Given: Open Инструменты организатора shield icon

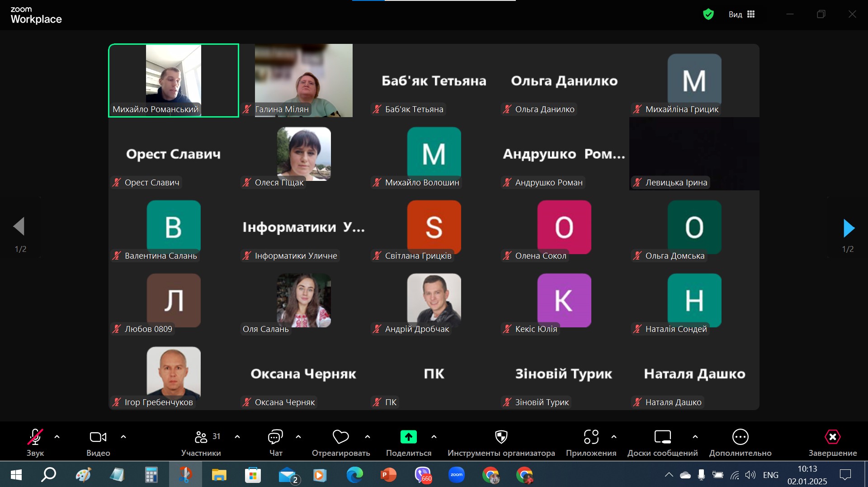Looking at the screenshot, I should (501, 437).
